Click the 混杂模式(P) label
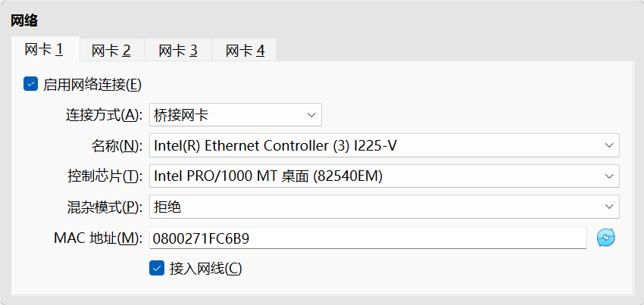644x305 pixels. [105, 207]
